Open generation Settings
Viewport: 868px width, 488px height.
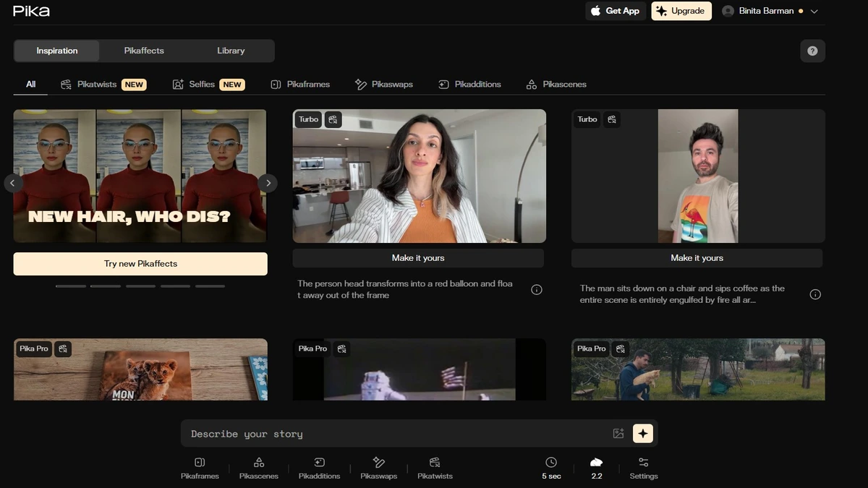pyautogui.click(x=643, y=468)
